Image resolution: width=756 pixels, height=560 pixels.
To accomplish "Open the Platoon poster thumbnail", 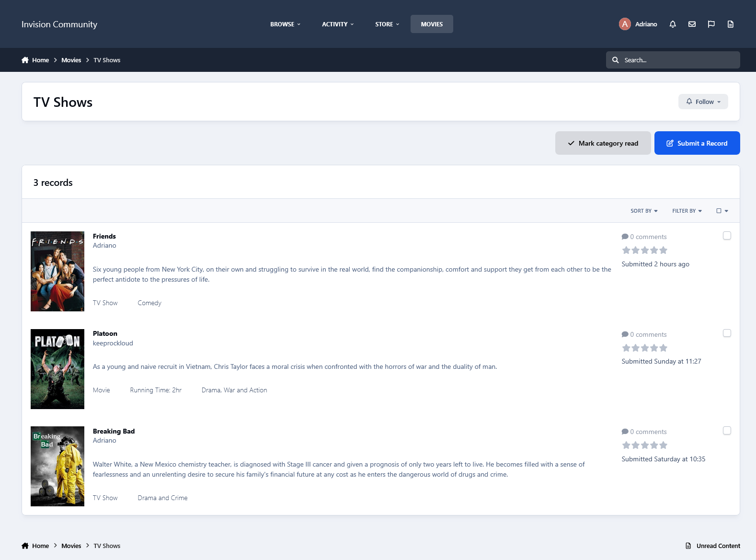I will tap(57, 369).
